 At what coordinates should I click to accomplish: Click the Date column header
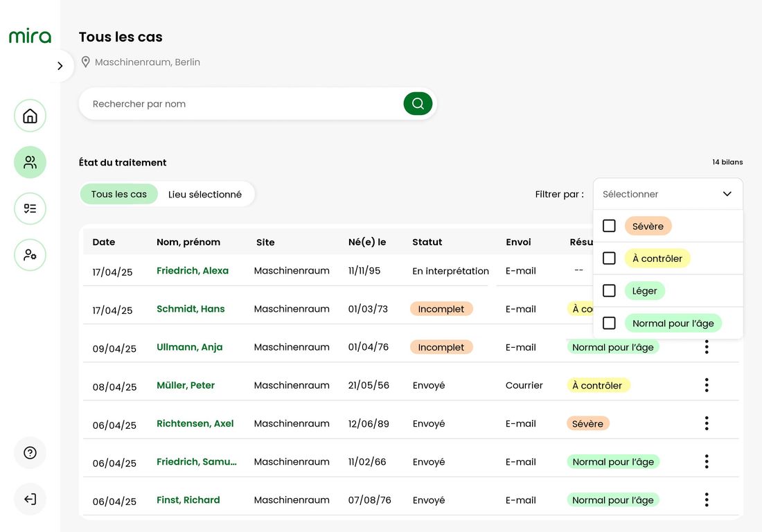point(104,242)
